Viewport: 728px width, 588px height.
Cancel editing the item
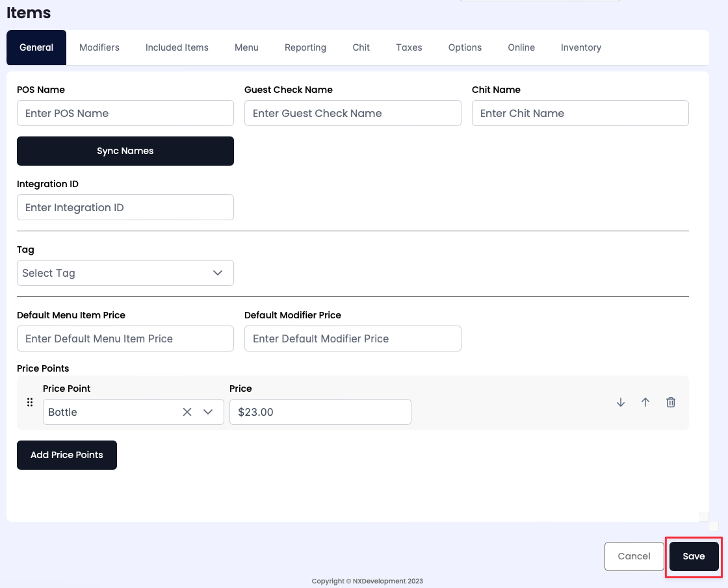click(x=634, y=556)
